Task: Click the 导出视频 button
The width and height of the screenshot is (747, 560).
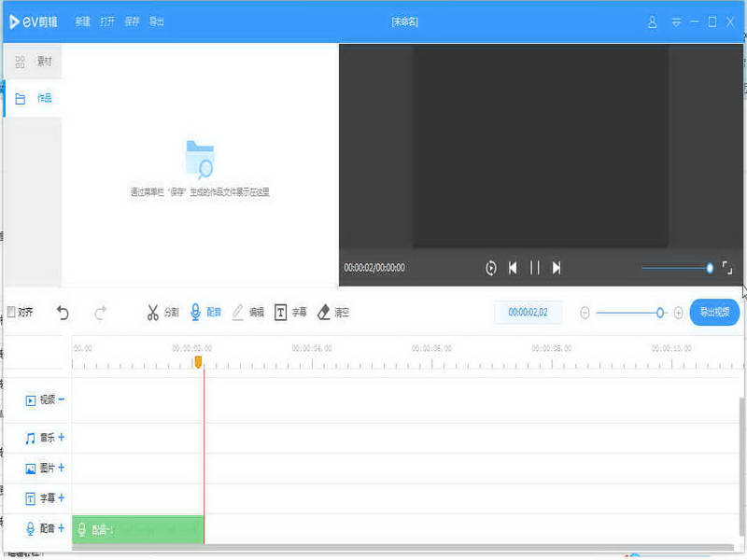Action: coord(714,313)
